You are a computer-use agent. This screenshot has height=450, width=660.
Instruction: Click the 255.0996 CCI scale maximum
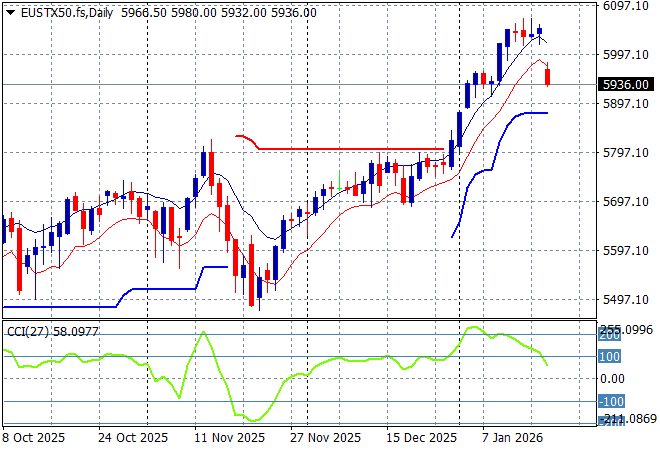(626, 329)
